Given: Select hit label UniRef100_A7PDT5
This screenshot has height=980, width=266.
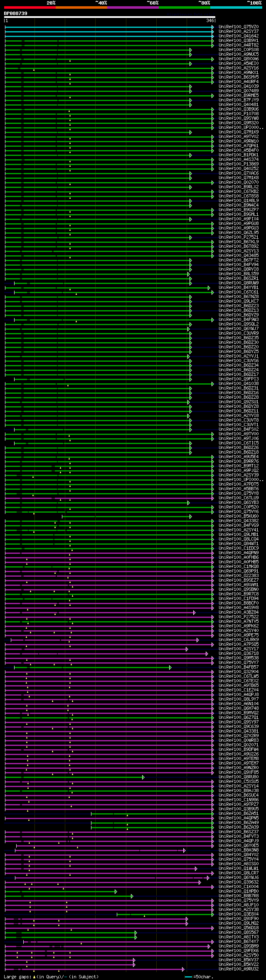Looking at the screenshot, I should tap(239, 484).
